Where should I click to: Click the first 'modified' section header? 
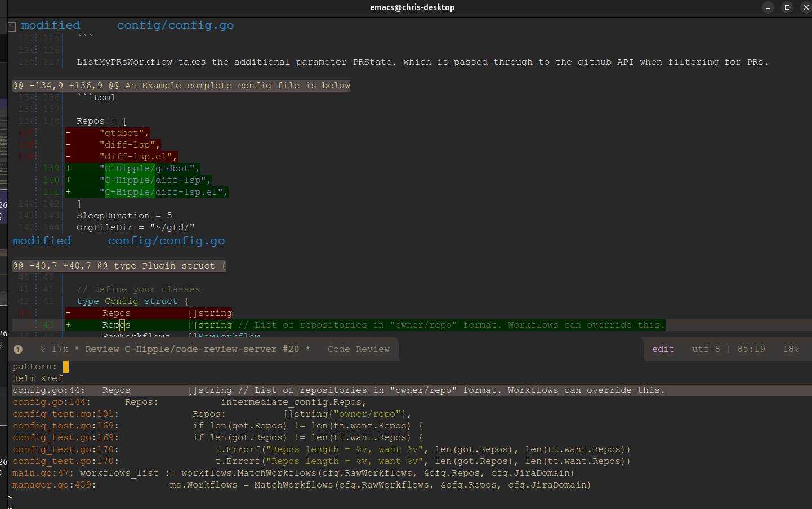click(x=51, y=25)
